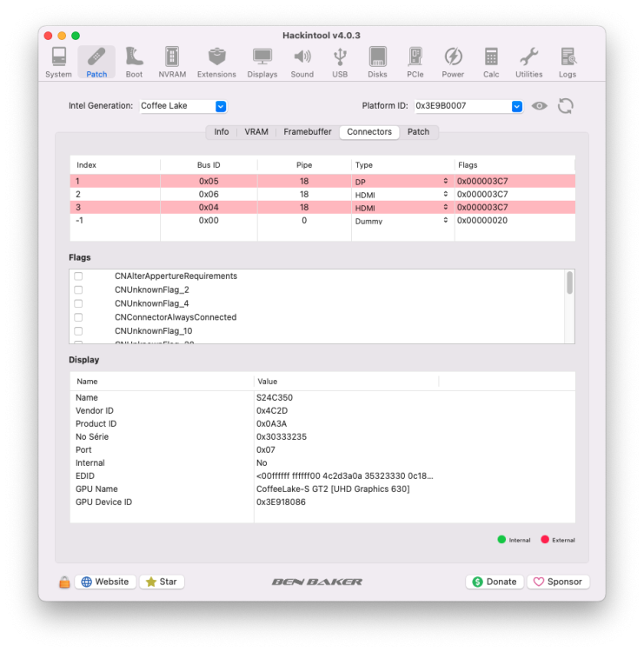Click the Sponsor button
Image resolution: width=644 pixels, height=652 pixels.
[558, 582]
